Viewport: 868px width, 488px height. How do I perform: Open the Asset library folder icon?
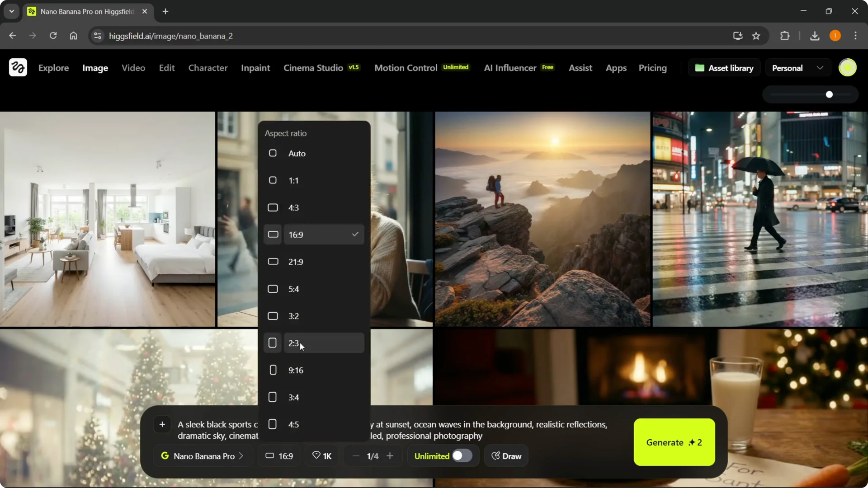click(700, 67)
